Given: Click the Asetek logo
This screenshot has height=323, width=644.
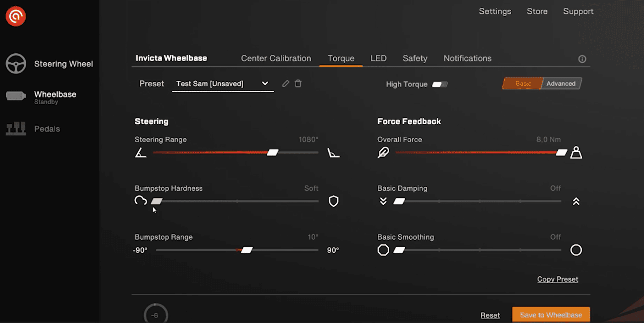Looking at the screenshot, I should [15, 16].
